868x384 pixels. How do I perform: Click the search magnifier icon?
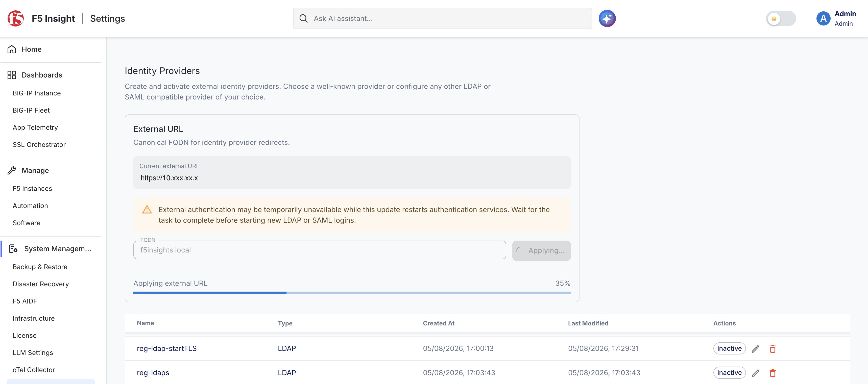tap(303, 18)
